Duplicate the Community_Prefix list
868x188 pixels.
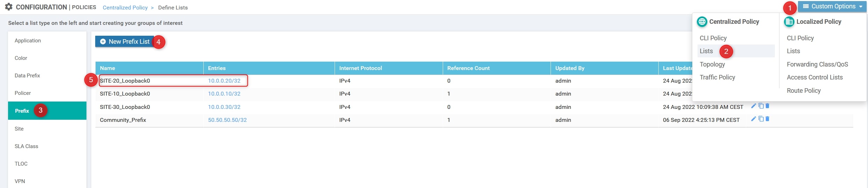761,119
